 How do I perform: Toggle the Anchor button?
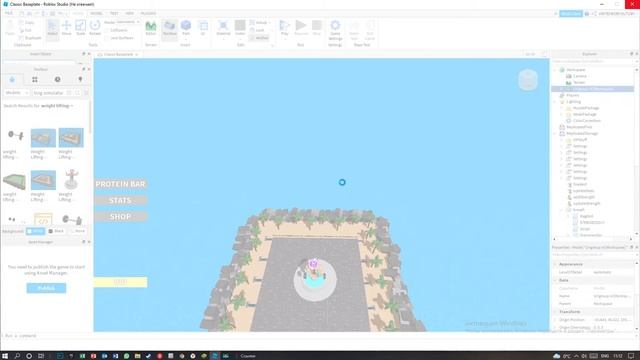point(259,38)
